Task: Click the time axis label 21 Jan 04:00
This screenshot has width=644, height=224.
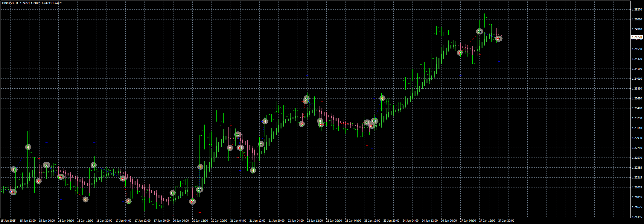Action: [238, 221]
